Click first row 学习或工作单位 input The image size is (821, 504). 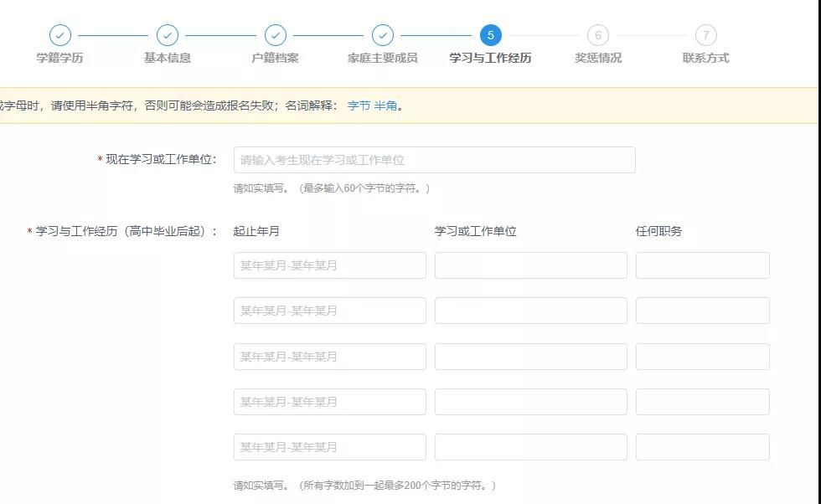[x=530, y=265]
